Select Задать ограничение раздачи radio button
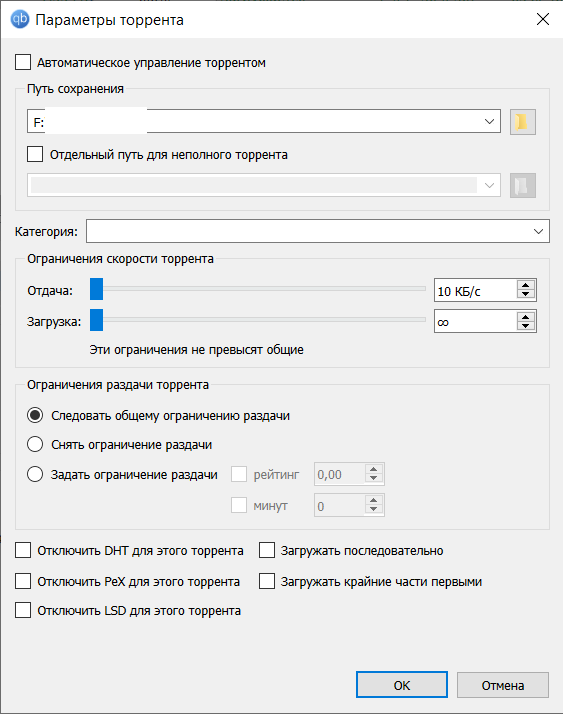 click(35, 474)
